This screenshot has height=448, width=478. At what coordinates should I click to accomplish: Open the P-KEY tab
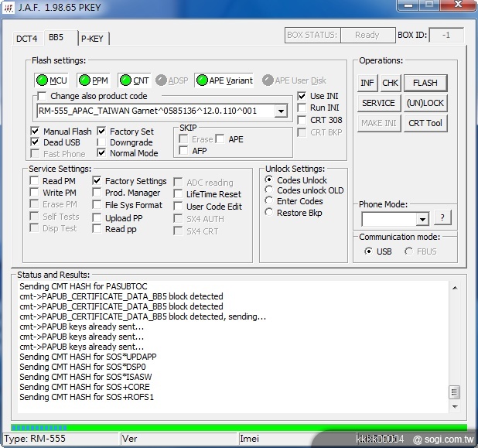click(x=92, y=39)
